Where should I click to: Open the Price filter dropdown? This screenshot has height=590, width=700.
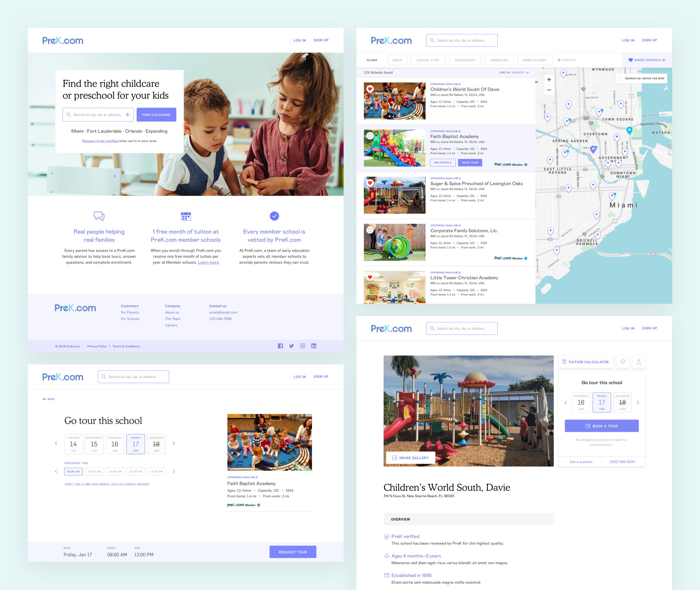[x=397, y=60]
